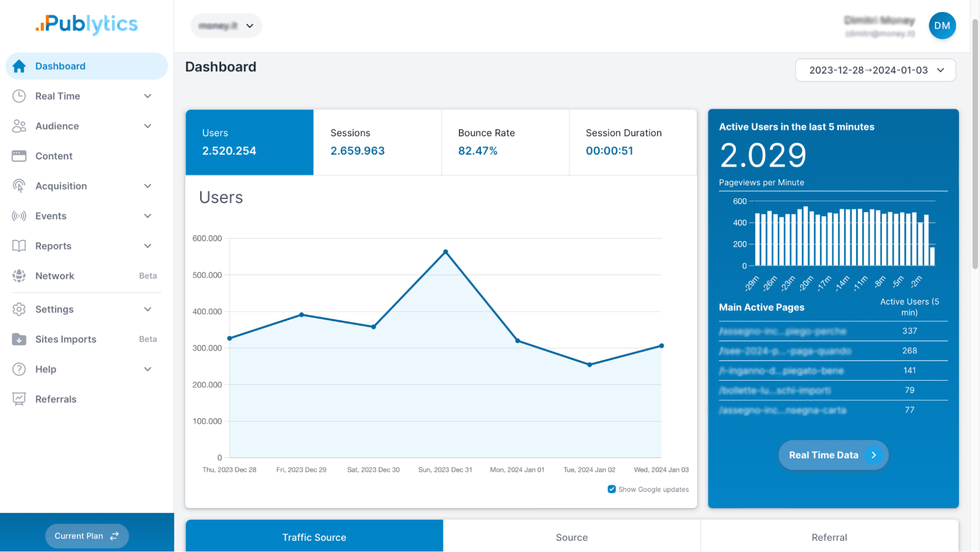Open the active page with 141 users
Screen dimensions: 980x552
tap(781, 371)
